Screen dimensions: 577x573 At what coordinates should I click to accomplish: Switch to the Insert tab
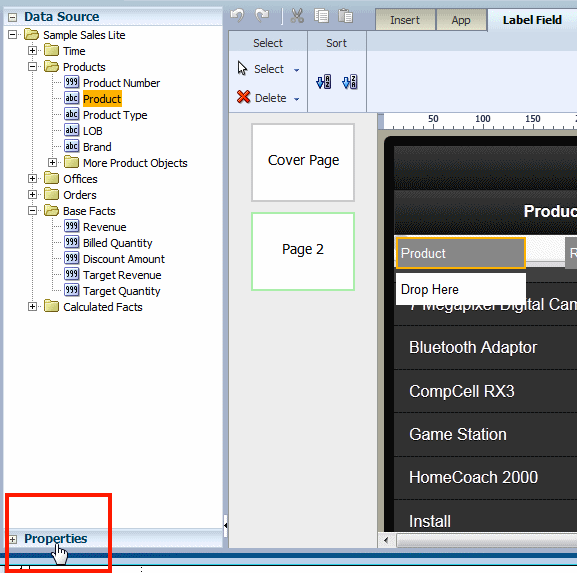coord(405,20)
